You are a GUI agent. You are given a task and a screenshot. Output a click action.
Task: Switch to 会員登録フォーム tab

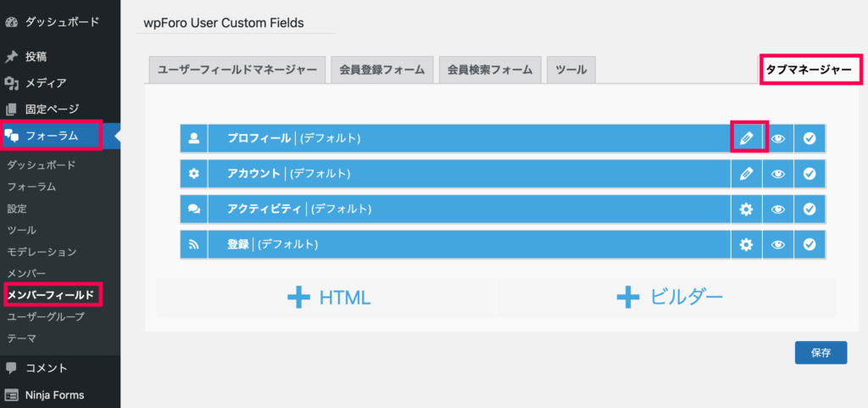(382, 70)
